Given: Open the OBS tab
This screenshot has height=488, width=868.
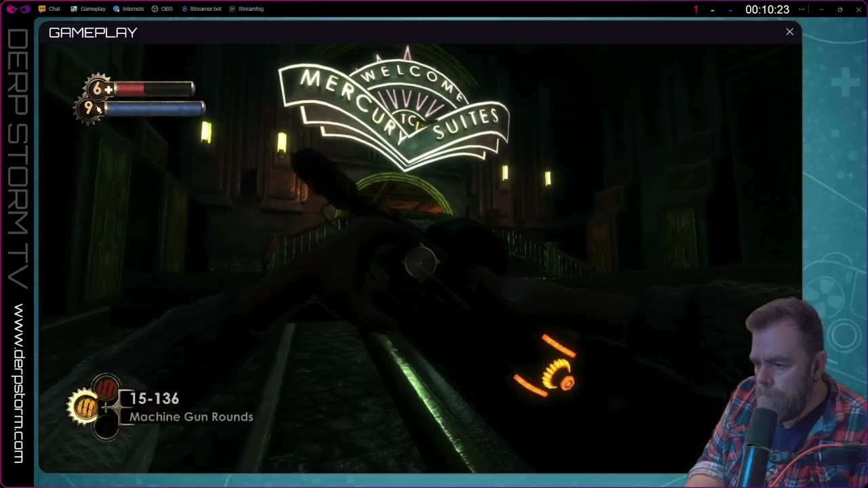Looking at the screenshot, I should [x=162, y=9].
